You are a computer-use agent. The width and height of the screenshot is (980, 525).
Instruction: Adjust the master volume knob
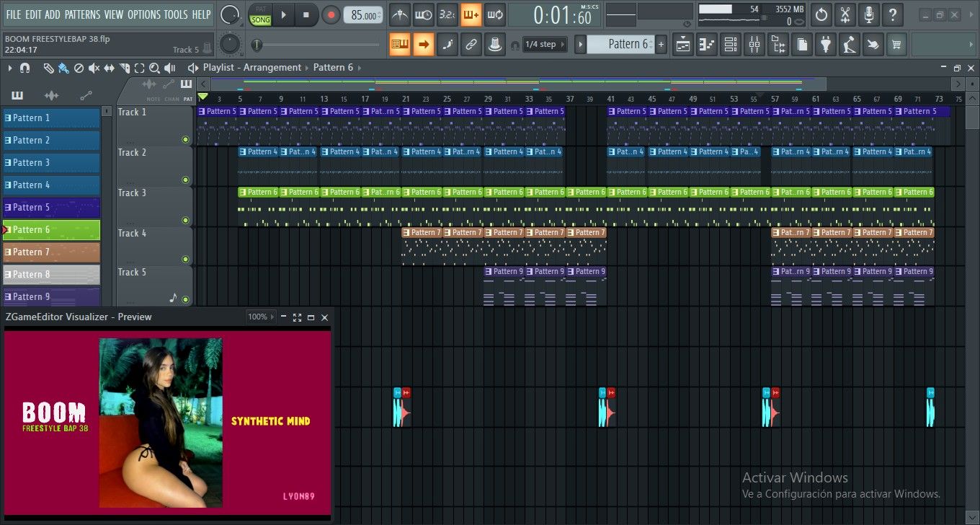pos(229,14)
